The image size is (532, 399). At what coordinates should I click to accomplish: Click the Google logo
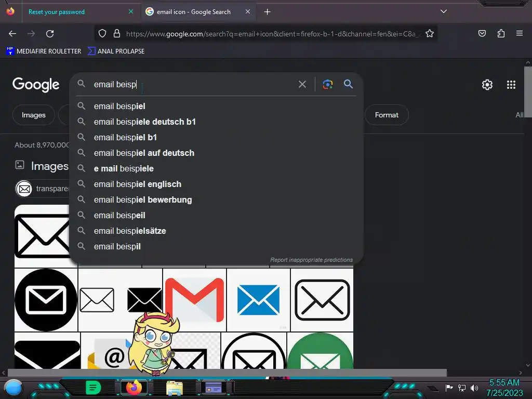click(36, 85)
